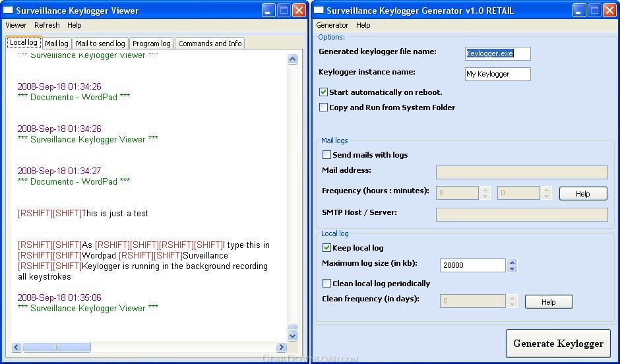
Task: Open Help menu in Keylogger Generator window
Action: click(x=363, y=25)
